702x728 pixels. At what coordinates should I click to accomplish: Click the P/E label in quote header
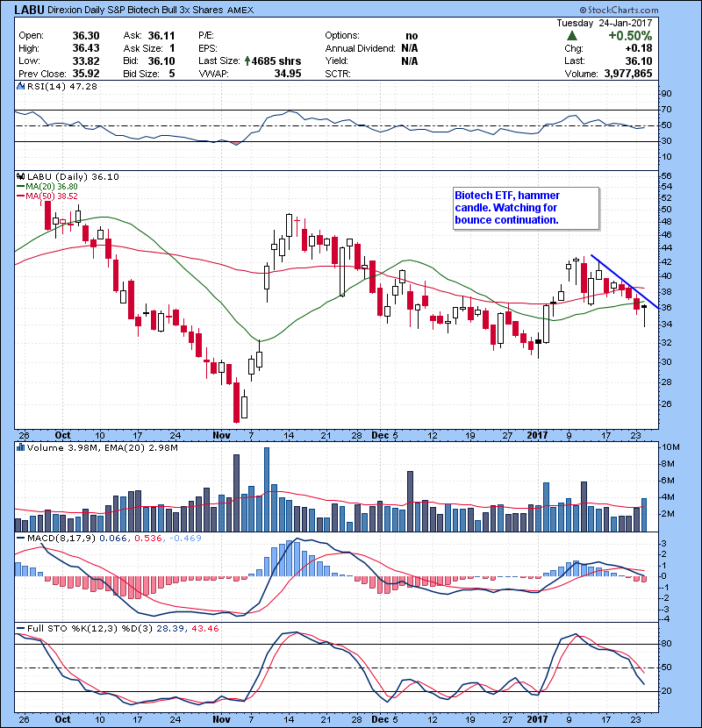click(x=206, y=36)
